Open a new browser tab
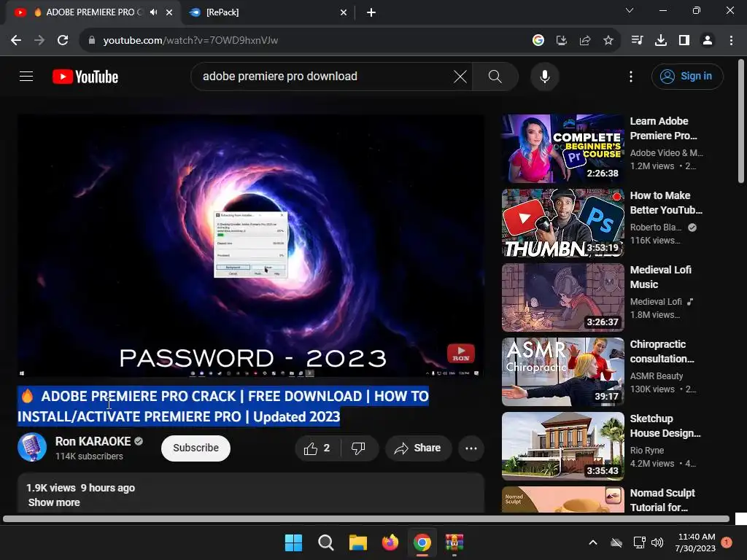 371,12
